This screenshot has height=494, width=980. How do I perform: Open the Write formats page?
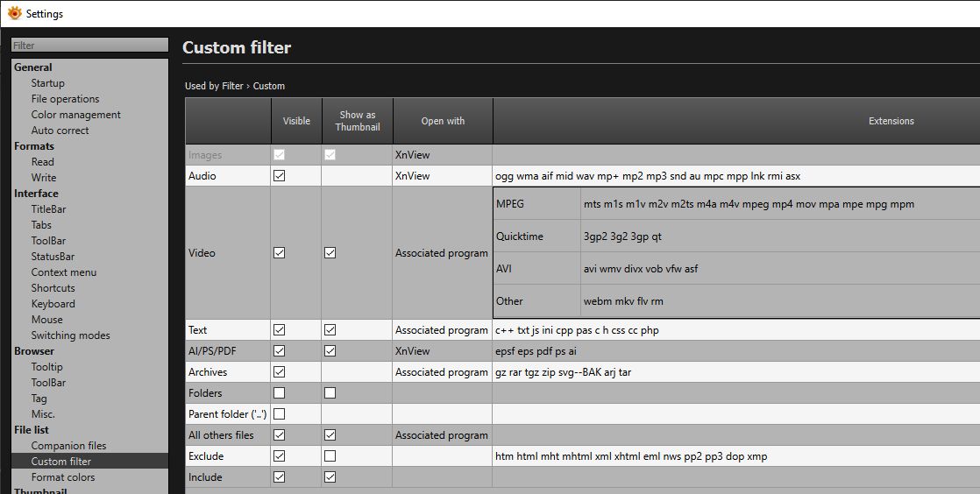point(44,177)
